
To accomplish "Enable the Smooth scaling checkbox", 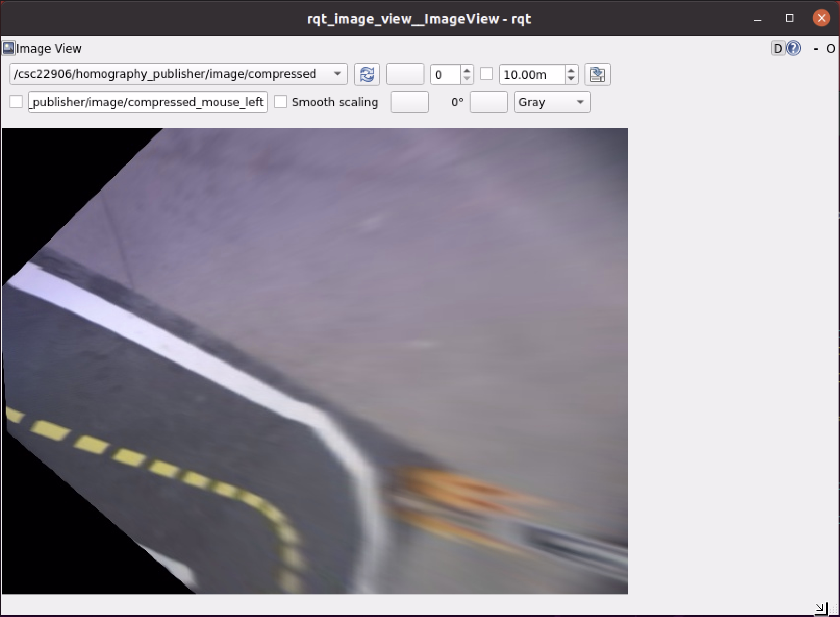I will tap(280, 102).
